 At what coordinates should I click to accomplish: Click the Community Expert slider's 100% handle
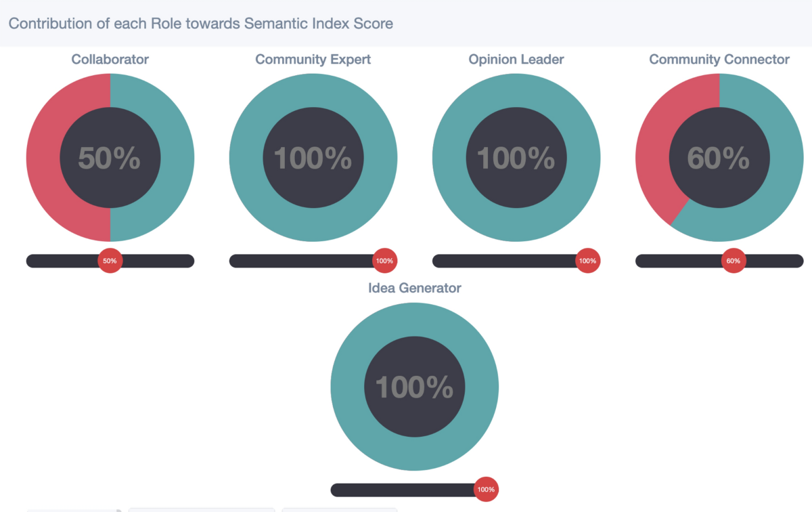384,261
